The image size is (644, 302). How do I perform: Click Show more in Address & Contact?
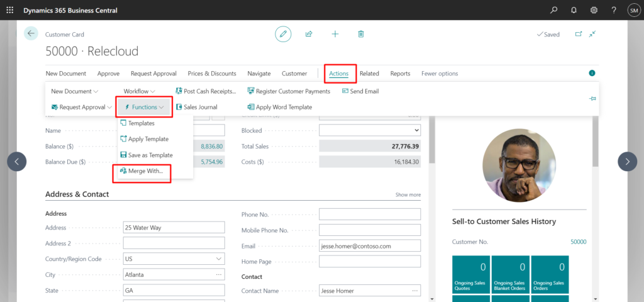408,195
